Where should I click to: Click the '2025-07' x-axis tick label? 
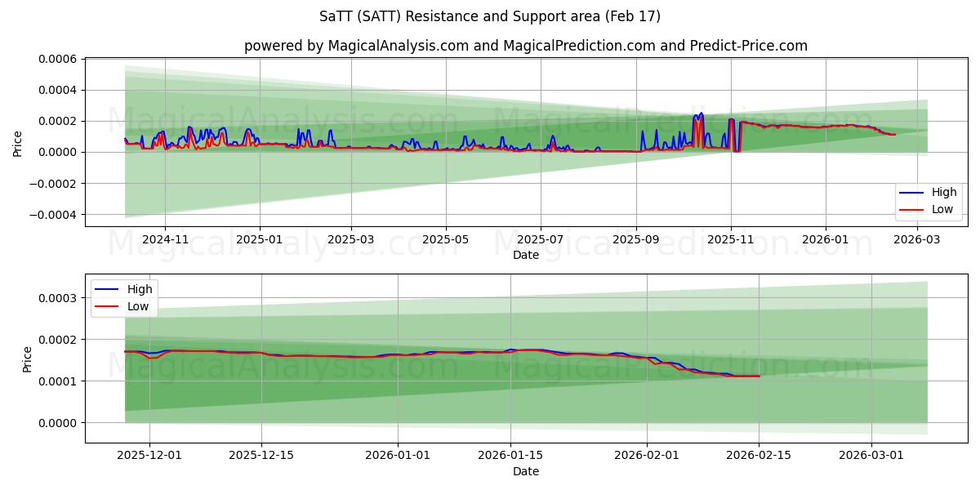(x=541, y=241)
